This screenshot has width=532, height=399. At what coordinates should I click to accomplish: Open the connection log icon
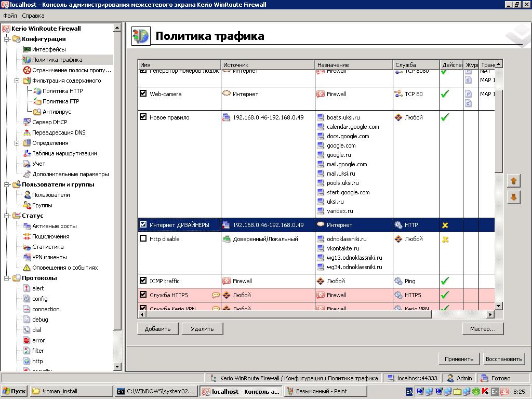[27, 309]
